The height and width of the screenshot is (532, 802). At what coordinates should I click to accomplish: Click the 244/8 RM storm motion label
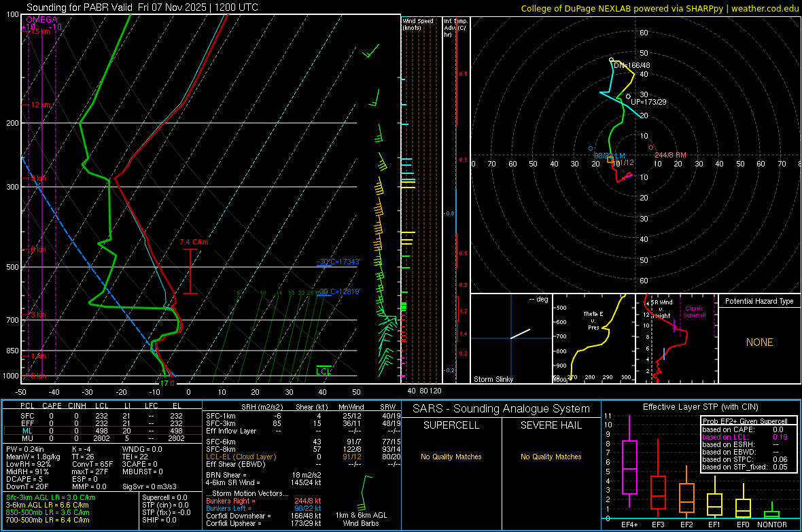click(670, 155)
